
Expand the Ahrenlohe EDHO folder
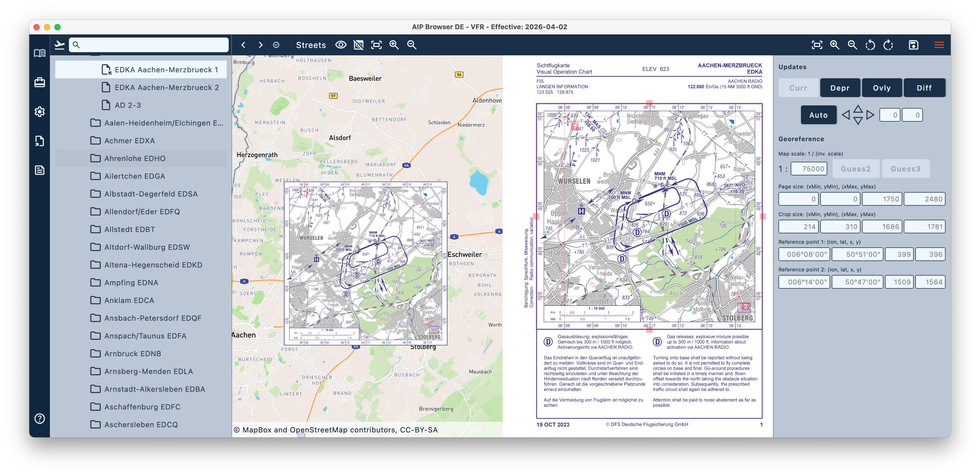pyautogui.click(x=141, y=158)
